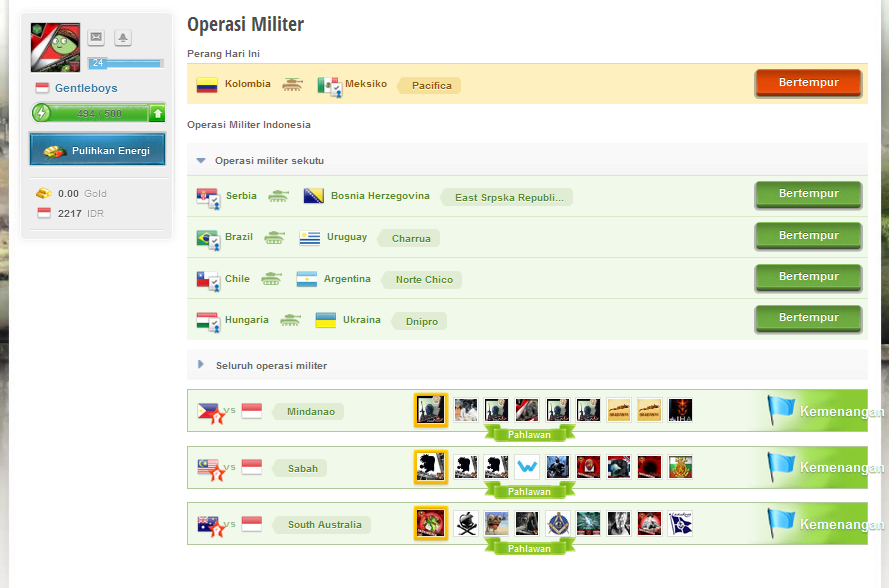Open the Pacifica region tag
The width and height of the screenshot is (889, 588).
point(431,86)
